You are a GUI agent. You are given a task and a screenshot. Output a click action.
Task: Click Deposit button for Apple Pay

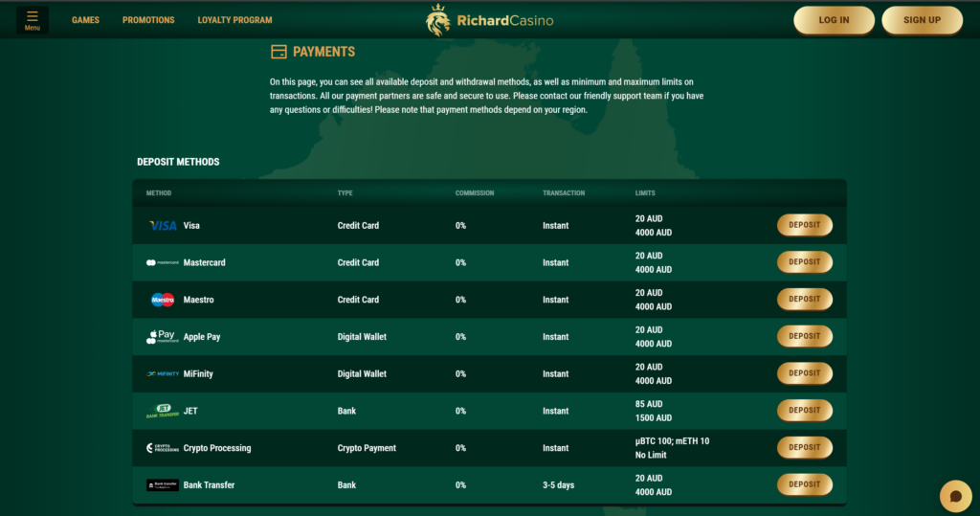pyautogui.click(x=804, y=336)
